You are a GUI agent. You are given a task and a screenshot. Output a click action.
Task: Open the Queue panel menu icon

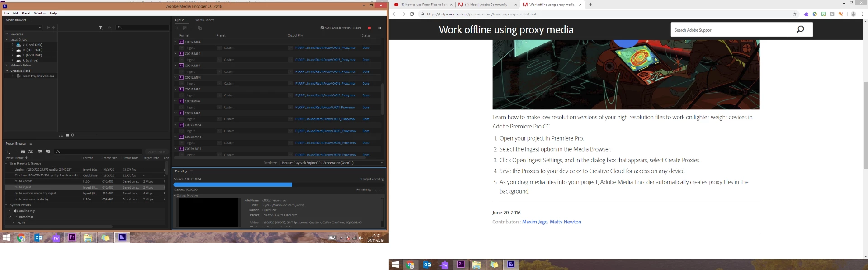188,20
